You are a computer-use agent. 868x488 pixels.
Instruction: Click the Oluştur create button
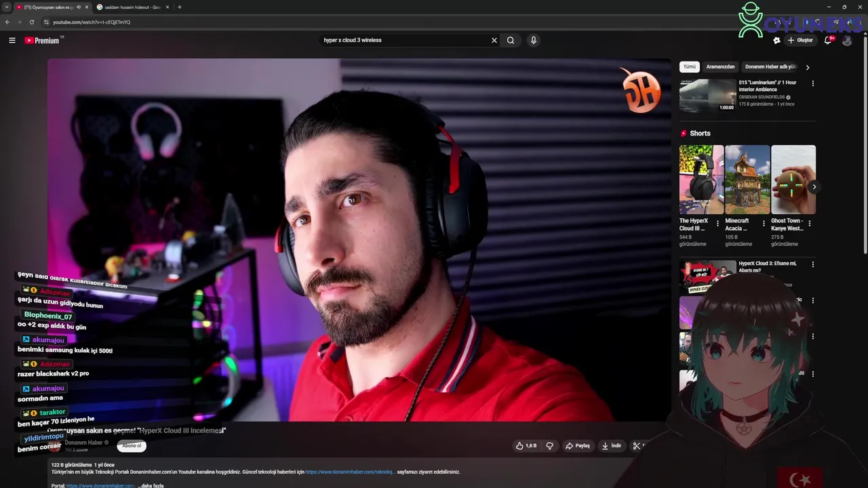pyautogui.click(x=800, y=40)
